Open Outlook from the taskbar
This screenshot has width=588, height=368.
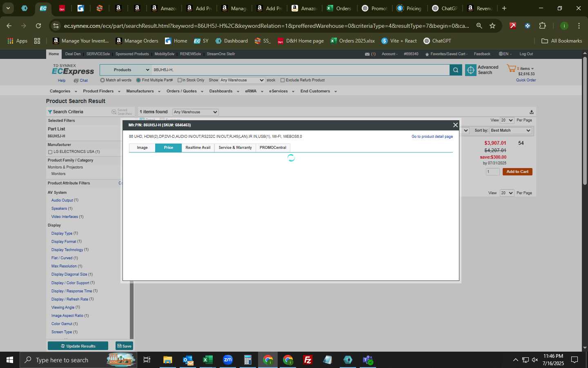tap(188, 360)
